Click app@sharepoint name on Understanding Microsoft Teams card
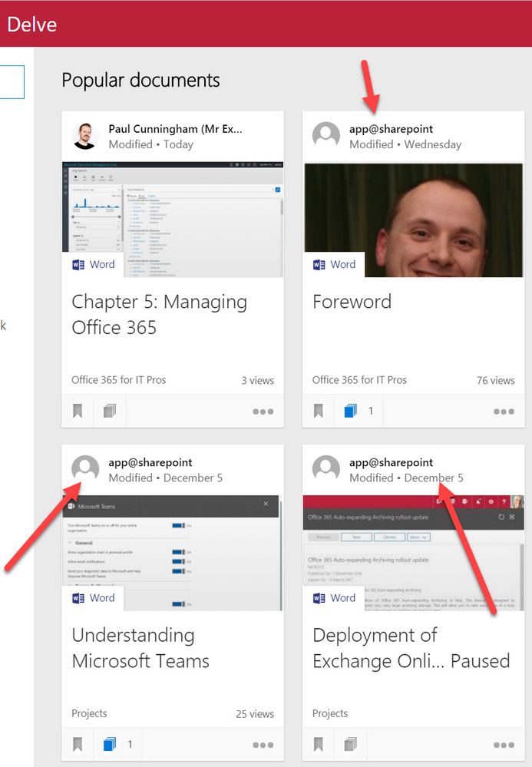 150,463
